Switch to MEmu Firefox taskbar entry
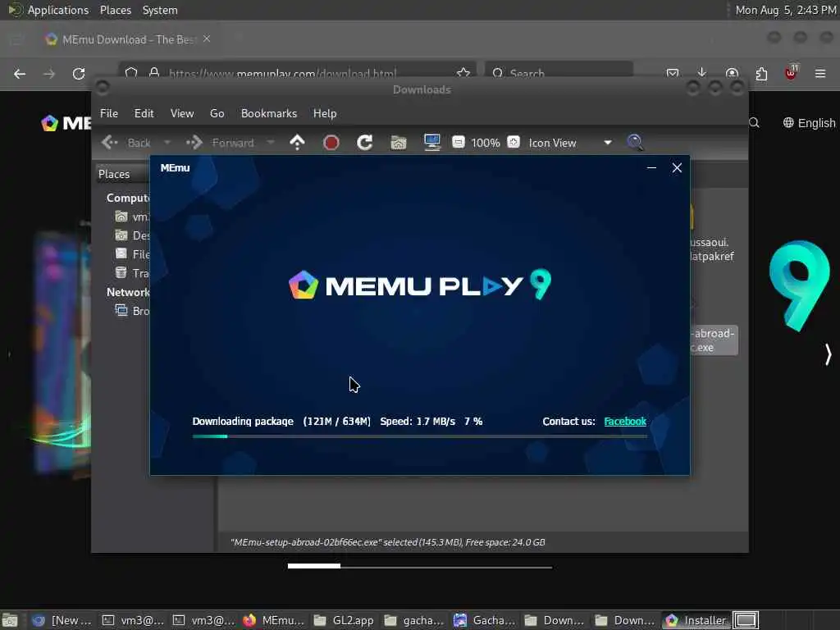840x630 pixels. (x=274, y=620)
